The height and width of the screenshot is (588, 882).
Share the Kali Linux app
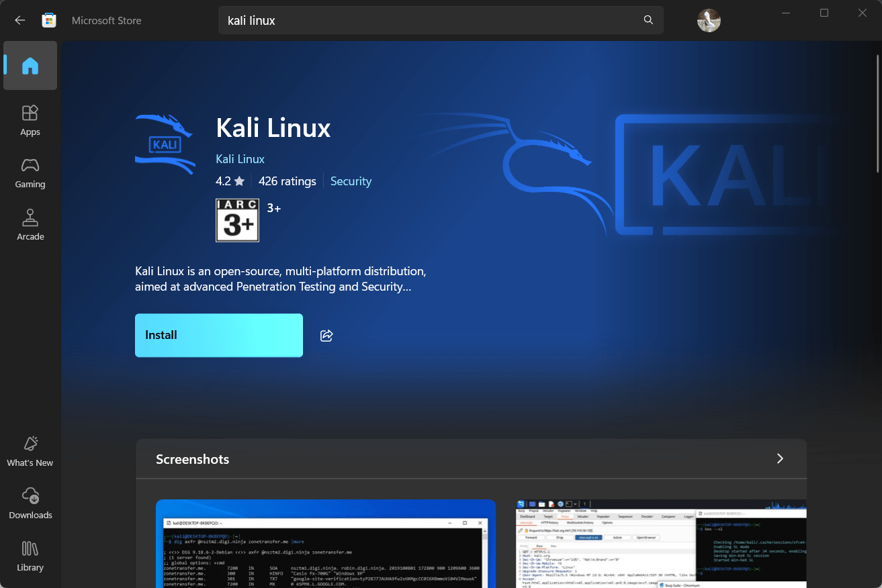coord(326,335)
